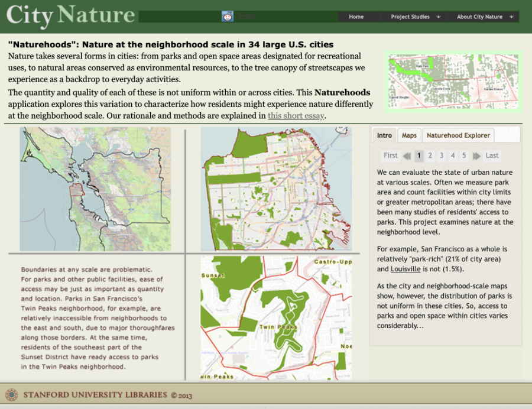The image size is (532, 409).
Task: Click the City Nature logo
Action: coord(71,16)
